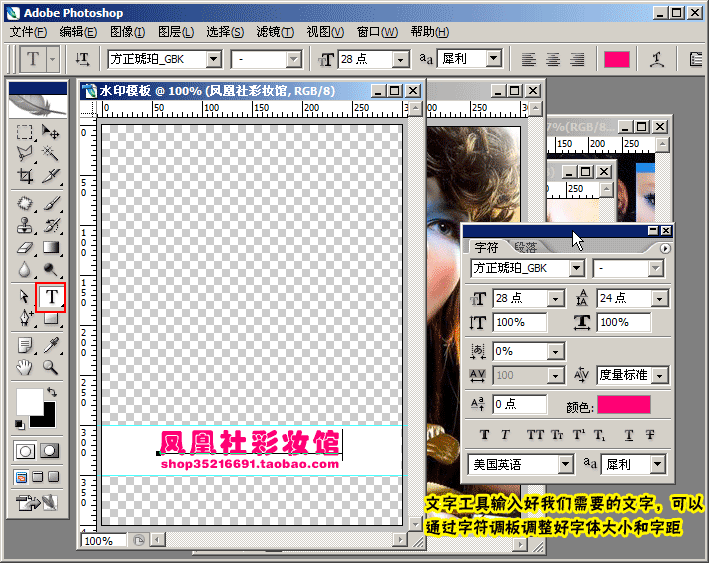Center align text in options bar
709x563 pixels.
pos(553,59)
